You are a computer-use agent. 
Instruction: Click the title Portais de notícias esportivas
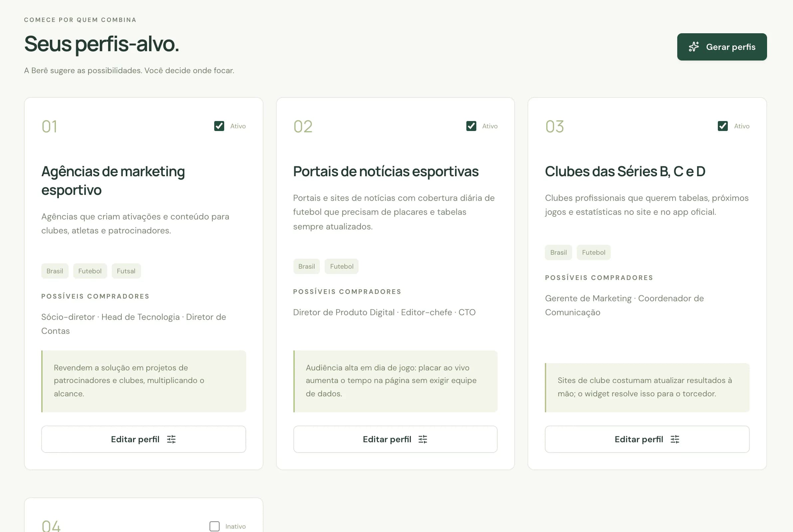pyautogui.click(x=386, y=171)
